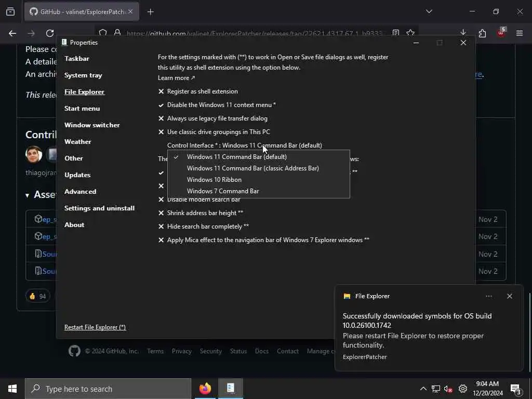Image resolution: width=532 pixels, height=399 pixels.
Task: Open GitHub footer Security link
Action: 211,351
